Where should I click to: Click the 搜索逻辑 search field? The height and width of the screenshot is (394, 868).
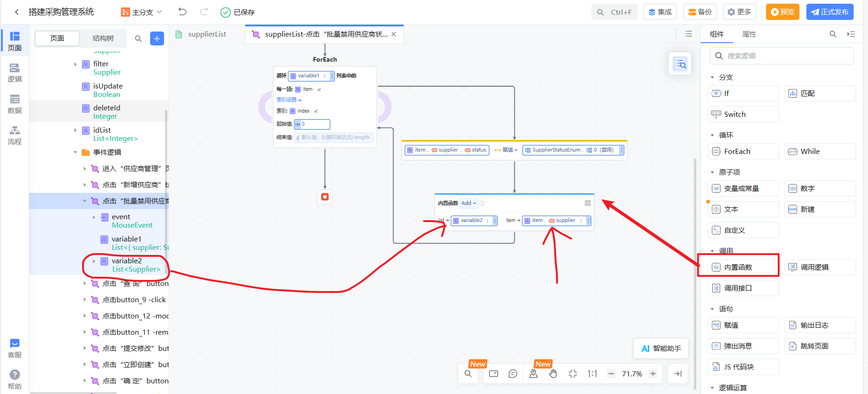(781, 56)
